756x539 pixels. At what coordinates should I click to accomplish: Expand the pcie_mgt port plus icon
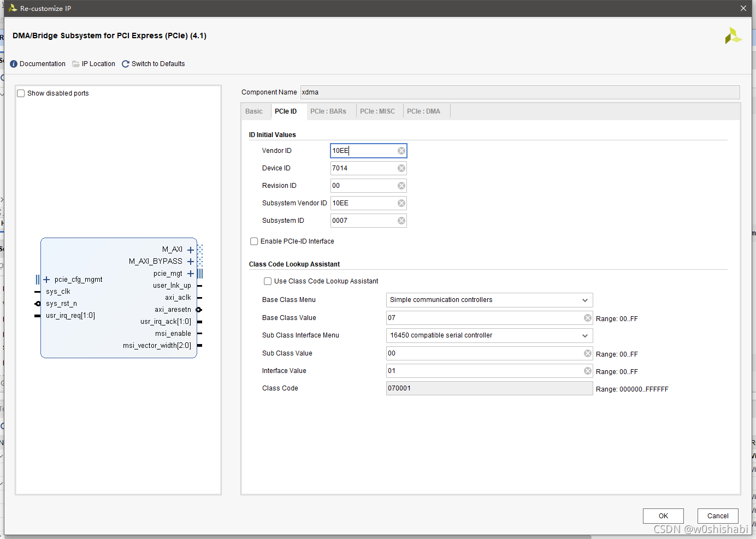point(191,274)
